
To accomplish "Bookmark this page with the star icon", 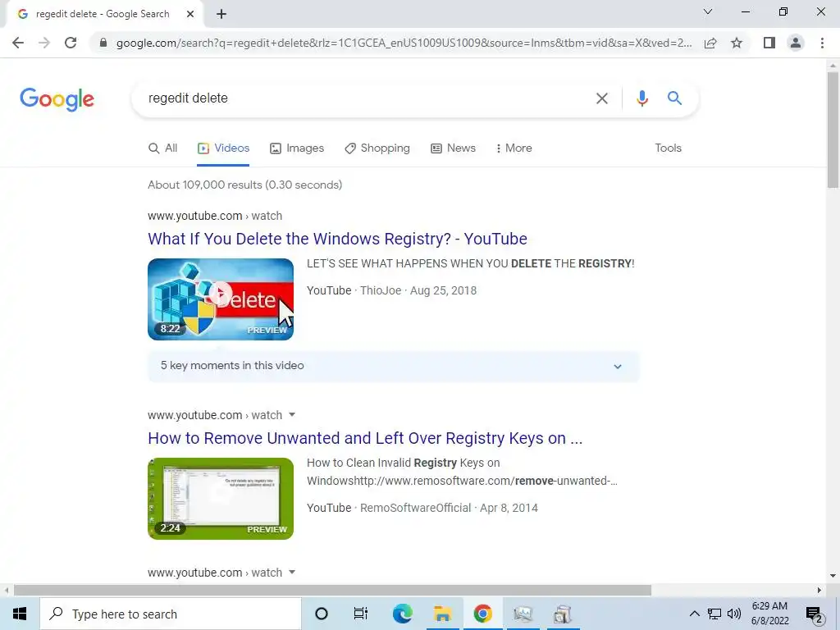I will coord(737,43).
